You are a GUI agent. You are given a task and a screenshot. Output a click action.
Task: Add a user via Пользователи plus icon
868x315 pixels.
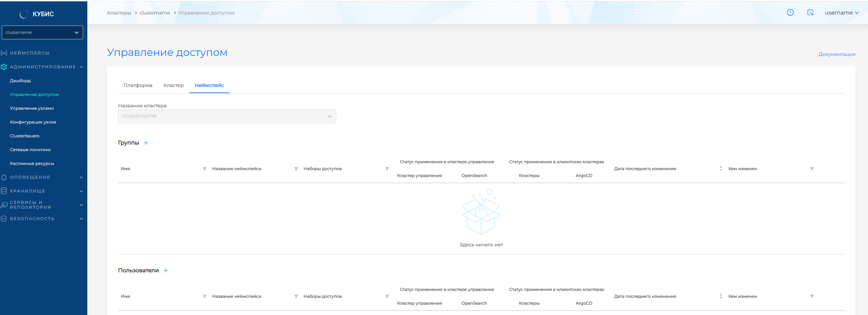pos(166,270)
